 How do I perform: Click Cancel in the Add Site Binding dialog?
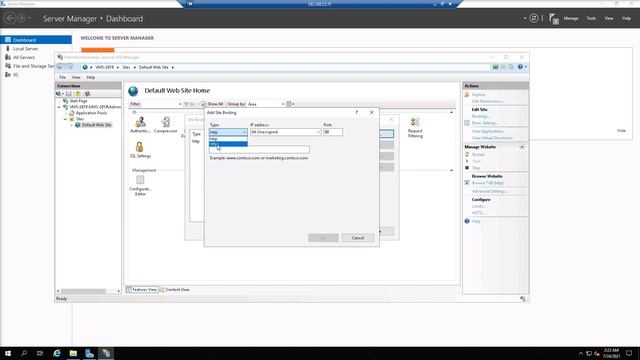(x=358, y=238)
